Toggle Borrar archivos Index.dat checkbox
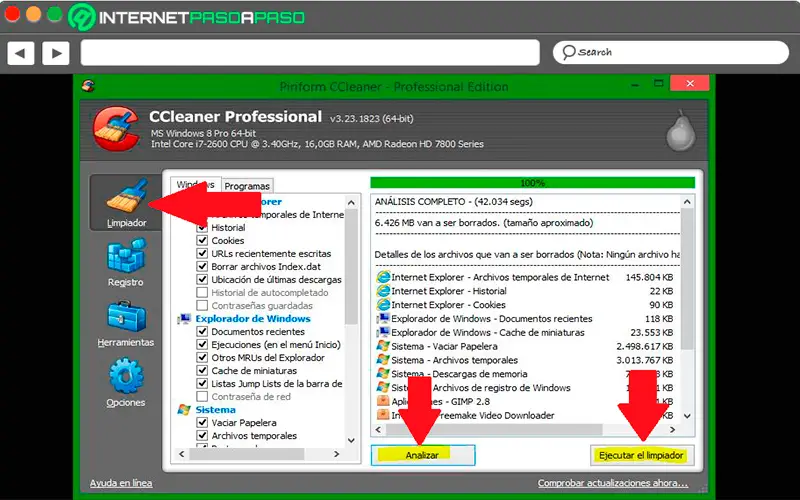 pyautogui.click(x=202, y=266)
